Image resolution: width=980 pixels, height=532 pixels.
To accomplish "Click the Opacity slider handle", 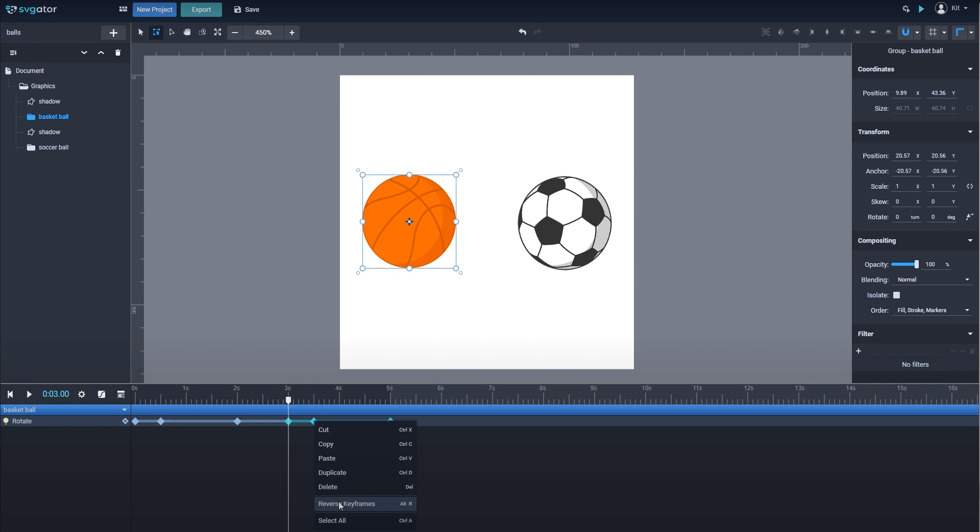I will pyautogui.click(x=916, y=265).
